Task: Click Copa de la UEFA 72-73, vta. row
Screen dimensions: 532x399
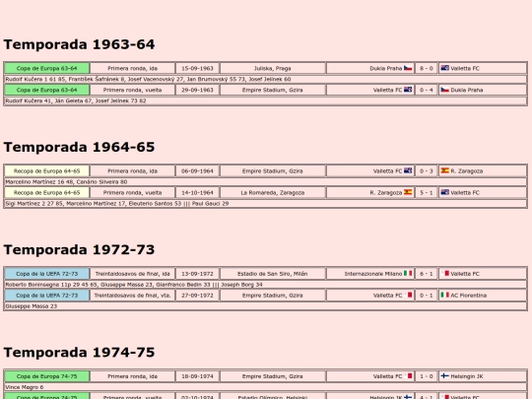Action: 47,296
